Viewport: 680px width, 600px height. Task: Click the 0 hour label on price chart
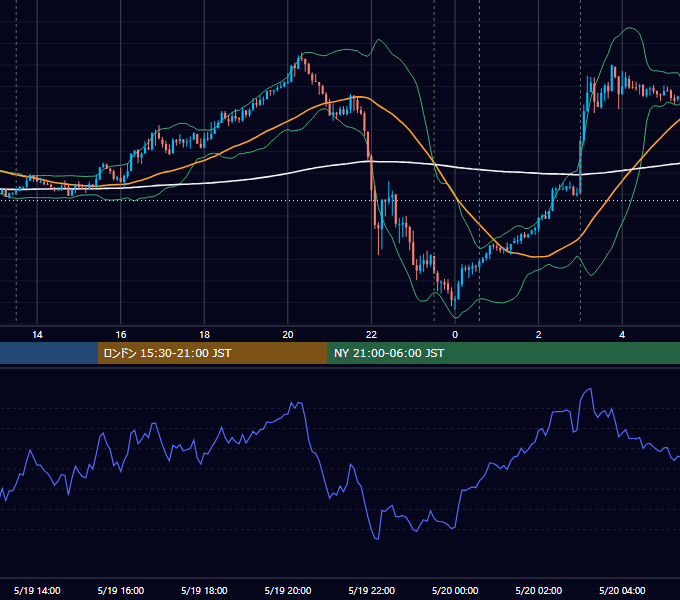click(x=455, y=335)
